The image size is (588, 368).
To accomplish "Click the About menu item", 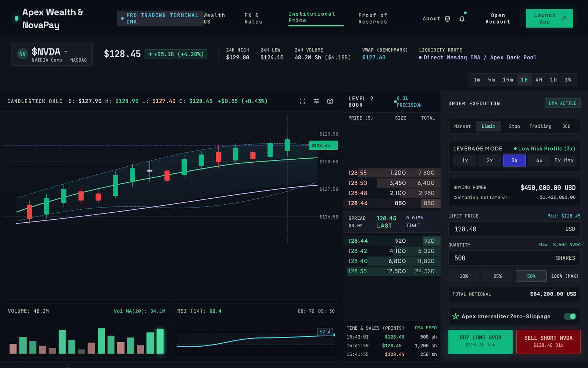I will pos(431,18).
